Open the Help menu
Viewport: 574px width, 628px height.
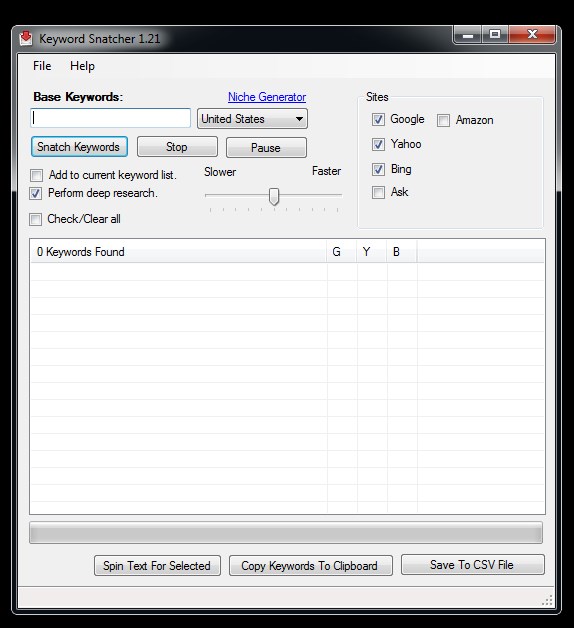point(83,66)
